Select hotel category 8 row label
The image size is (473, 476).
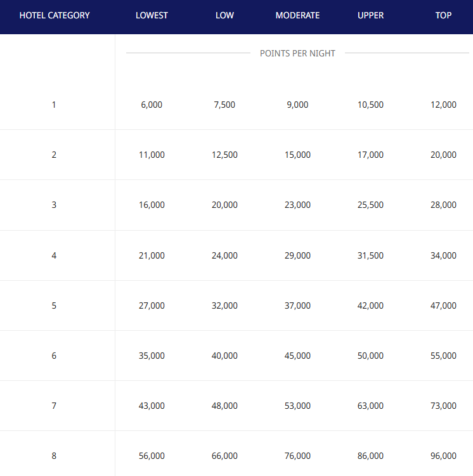pyautogui.click(x=54, y=456)
